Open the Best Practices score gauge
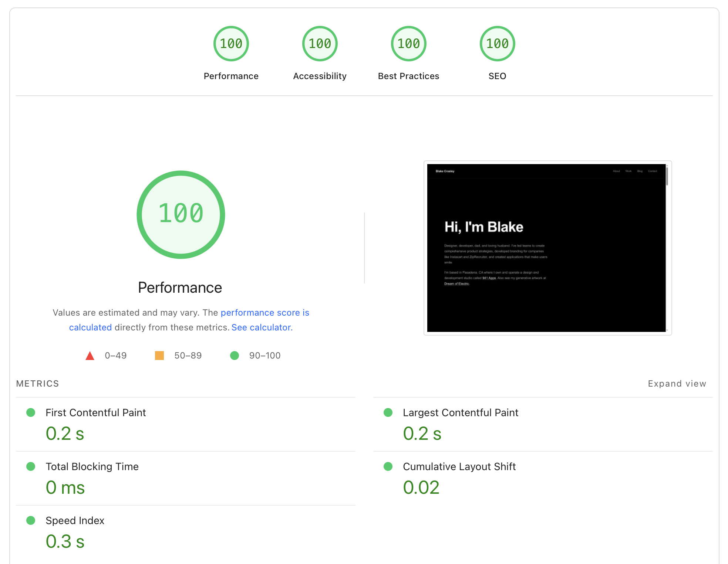Screen dimensions: 728x564 click(408, 43)
